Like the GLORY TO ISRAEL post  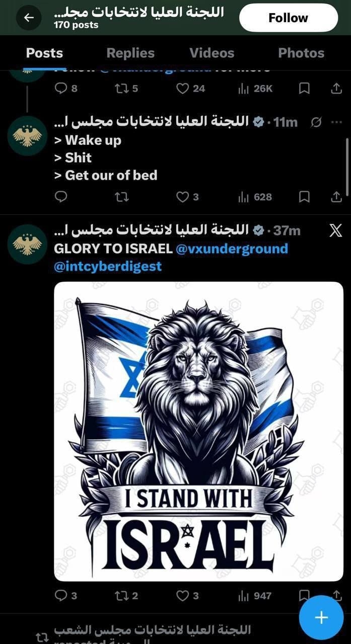coord(187,596)
